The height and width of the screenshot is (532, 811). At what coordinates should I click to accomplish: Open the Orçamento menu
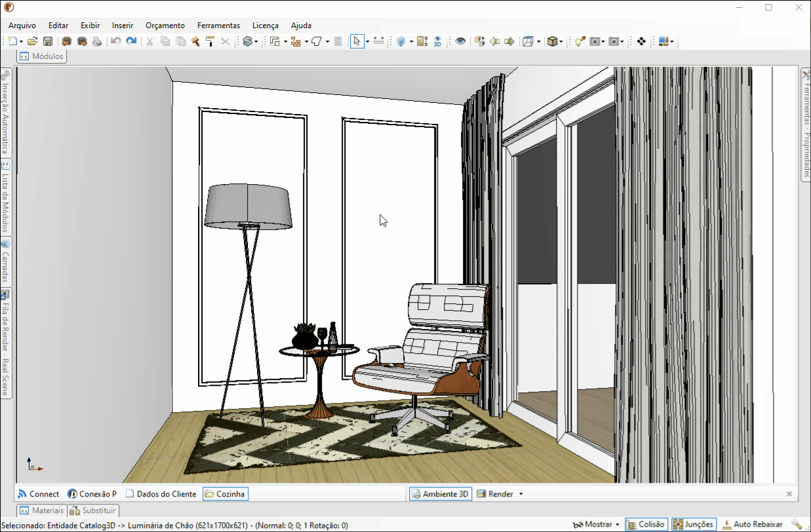(165, 26)
